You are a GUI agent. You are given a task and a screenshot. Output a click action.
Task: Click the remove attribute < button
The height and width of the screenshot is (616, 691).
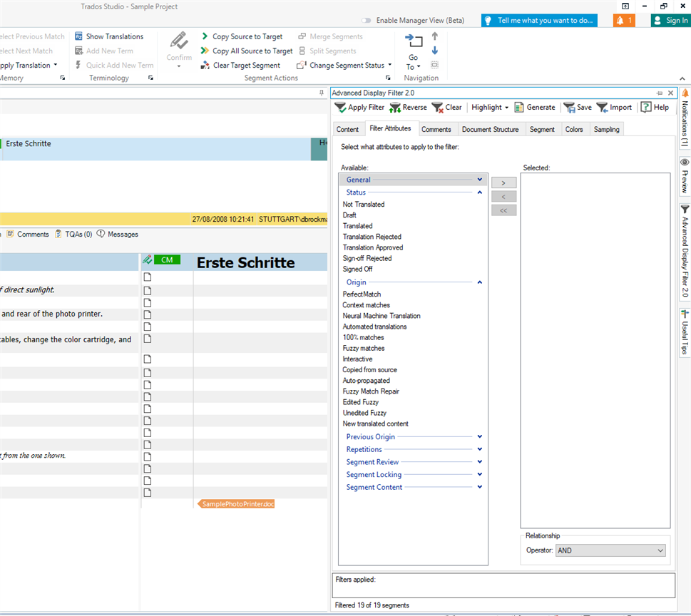[503, 197]
